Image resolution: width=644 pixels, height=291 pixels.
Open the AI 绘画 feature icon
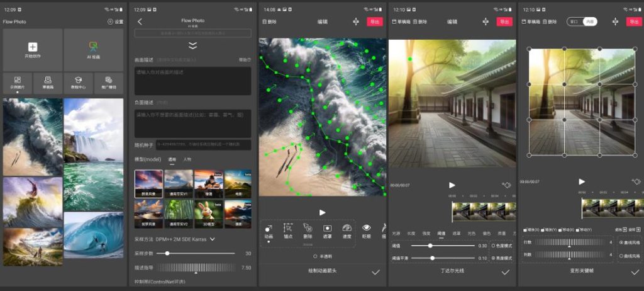(93, 47)
